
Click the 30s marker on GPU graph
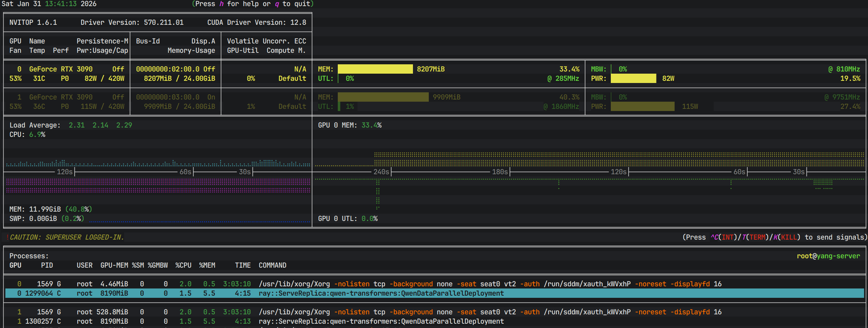click(x=799, y=172)
